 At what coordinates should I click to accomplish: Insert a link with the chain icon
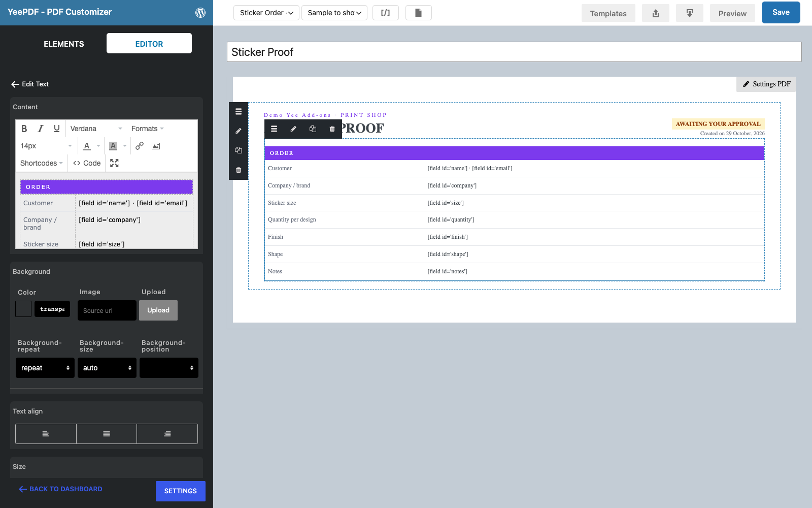[x=140, y=146]
